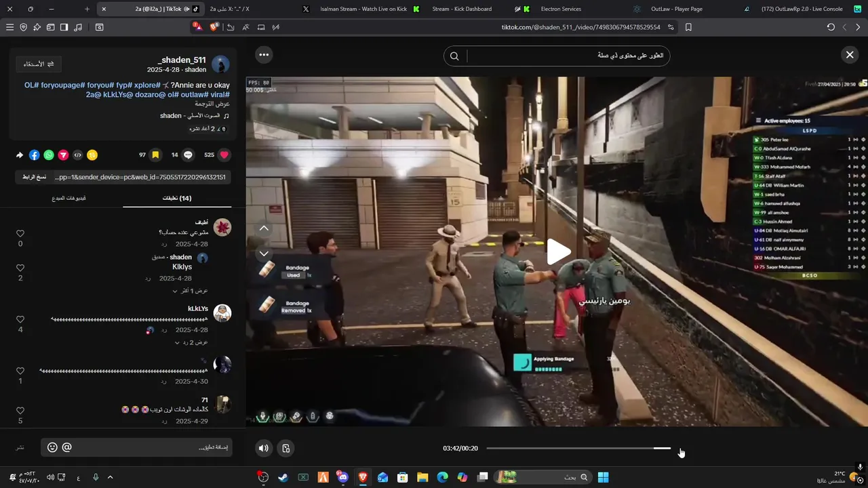The image size is (868, 488).
Task: Focus the related content search field
Action: point(568,56)
